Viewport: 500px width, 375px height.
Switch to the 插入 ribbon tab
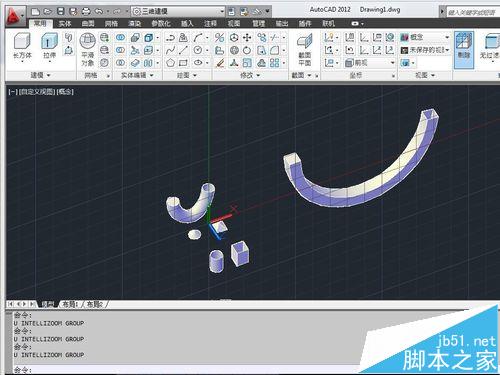[x=187, y=23]
